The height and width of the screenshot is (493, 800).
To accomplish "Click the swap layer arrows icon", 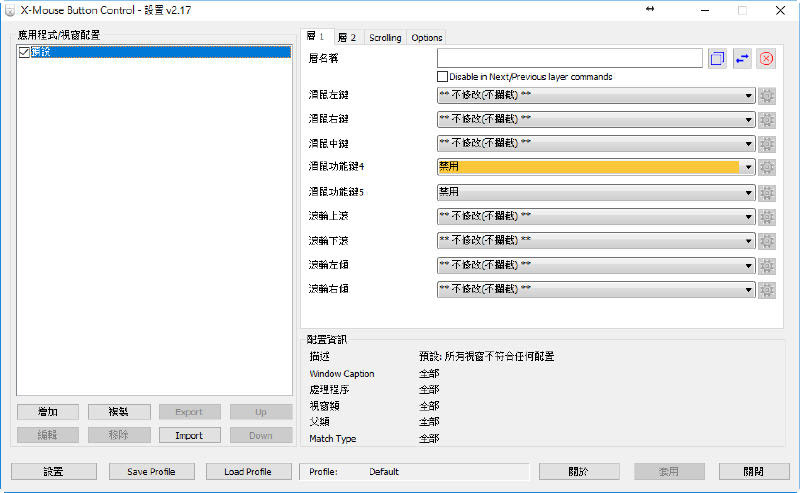I will [742, 59].
